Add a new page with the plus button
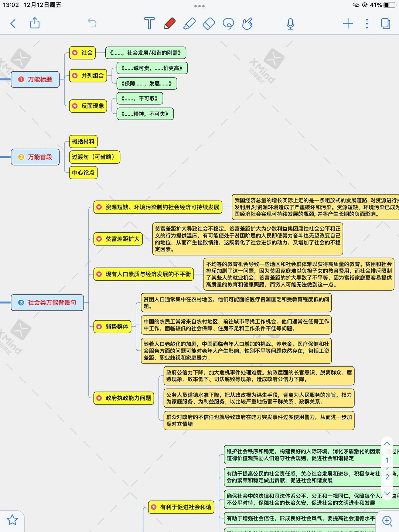Screen dimensions: 399x532 348,23
